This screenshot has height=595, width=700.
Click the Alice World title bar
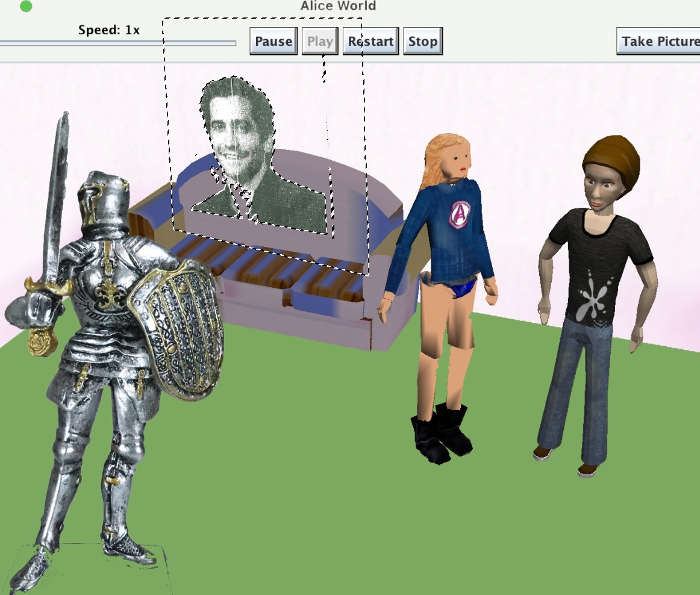pos(338,6)
